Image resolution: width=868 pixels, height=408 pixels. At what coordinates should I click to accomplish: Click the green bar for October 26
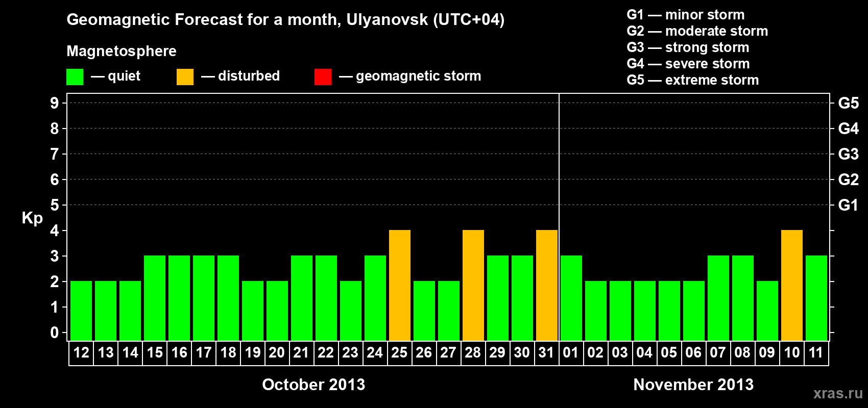click(x=424, y=311)
